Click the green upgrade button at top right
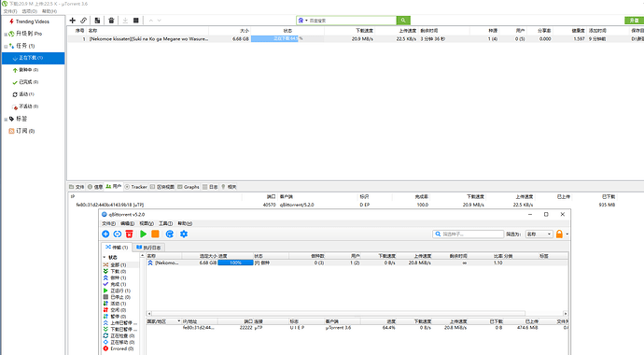This screenshot has height=355, width=644. tap(634, 21)
